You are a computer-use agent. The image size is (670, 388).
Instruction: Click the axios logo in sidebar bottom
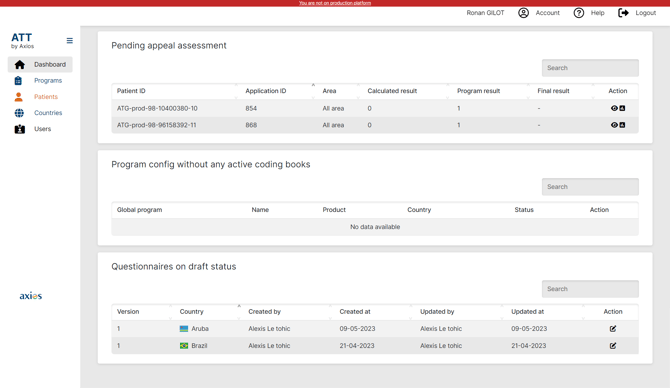point(31,296)
